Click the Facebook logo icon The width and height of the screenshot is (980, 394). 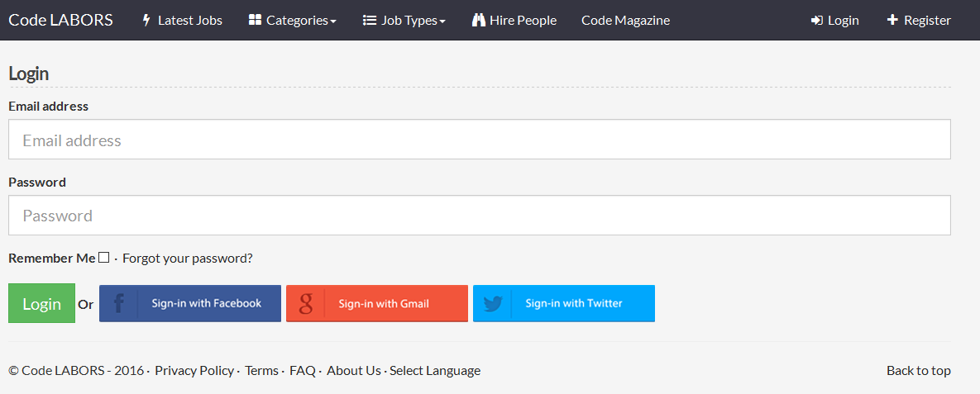pyautogui.click(x=119, y=304)
